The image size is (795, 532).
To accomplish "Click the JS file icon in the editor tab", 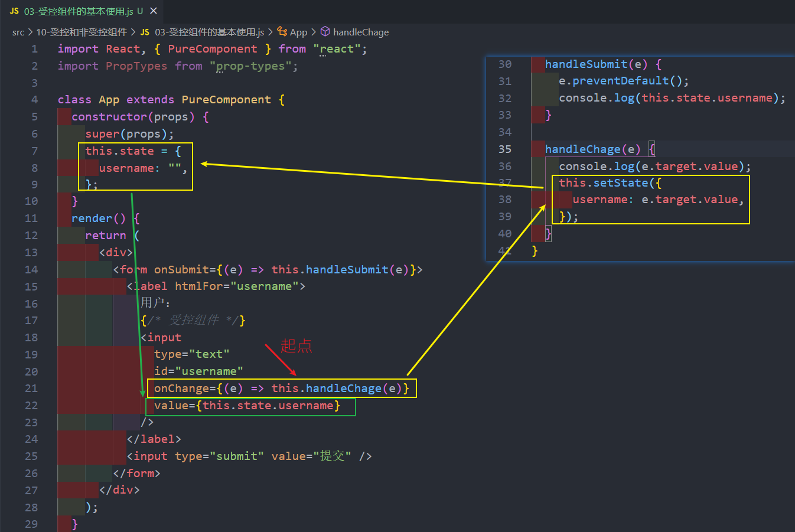I will point(14,11).
